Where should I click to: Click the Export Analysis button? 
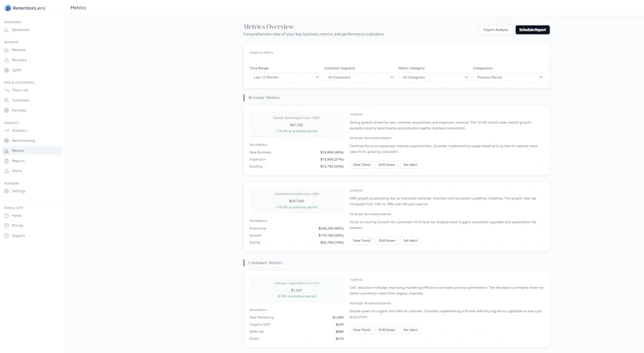[496, 30]
